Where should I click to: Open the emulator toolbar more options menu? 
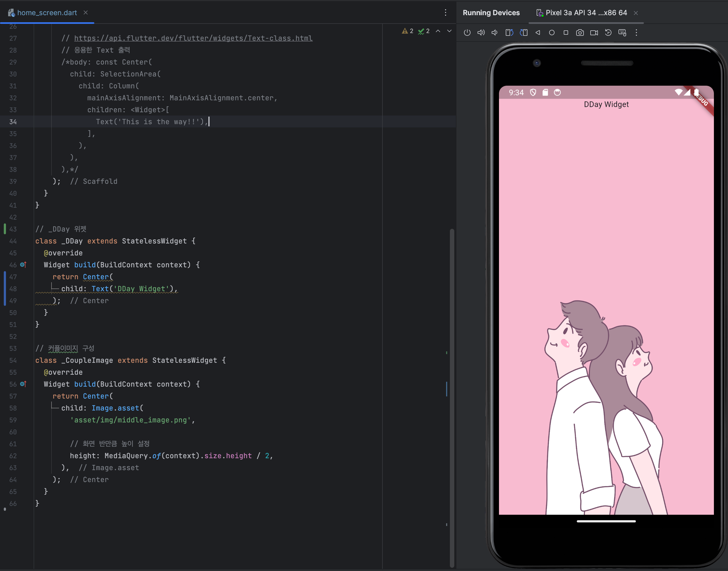pyautogui.click(x=636, y=33)
